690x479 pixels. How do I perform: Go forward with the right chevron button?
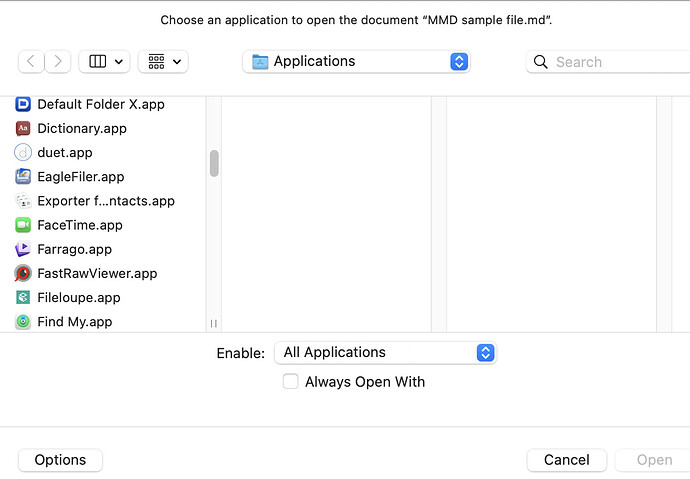point(58,62)
